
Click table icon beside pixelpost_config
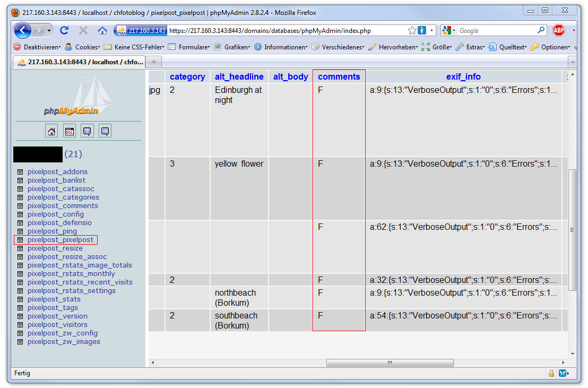click(x=20, y=214)
